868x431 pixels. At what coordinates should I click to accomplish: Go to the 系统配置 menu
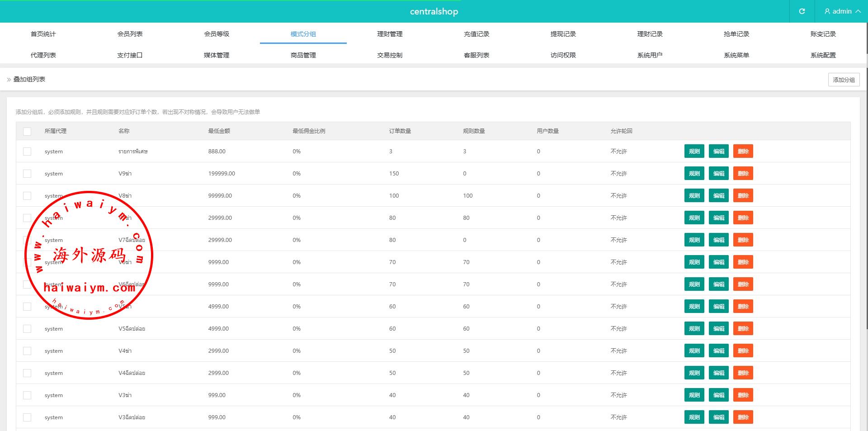pos(823,55)
